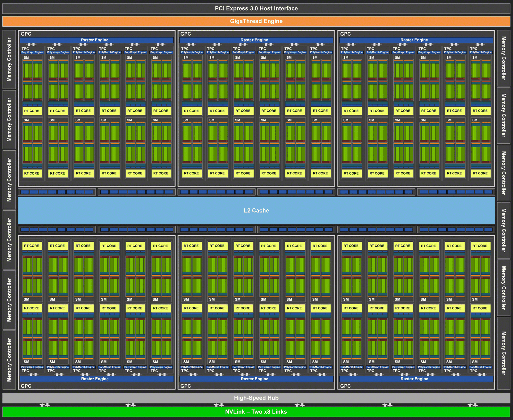Click first arrow pair under upper-left Raster Engine
The image size is (513, 420).
(x=31, y=45)
